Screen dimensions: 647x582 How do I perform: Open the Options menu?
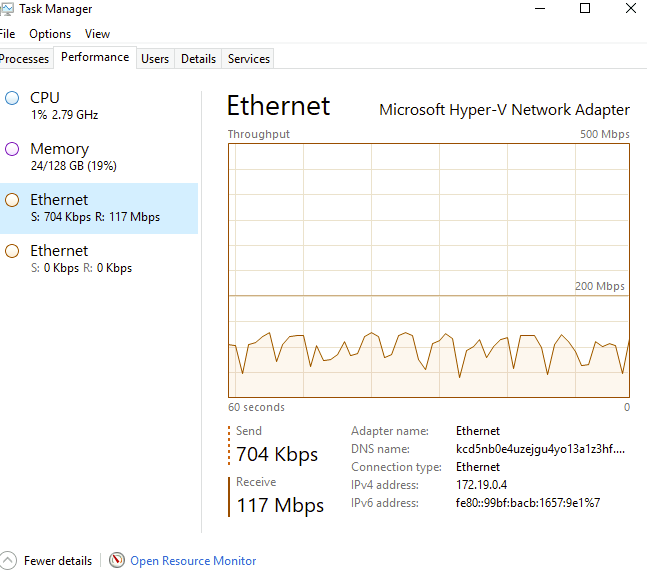click(50, 34)
